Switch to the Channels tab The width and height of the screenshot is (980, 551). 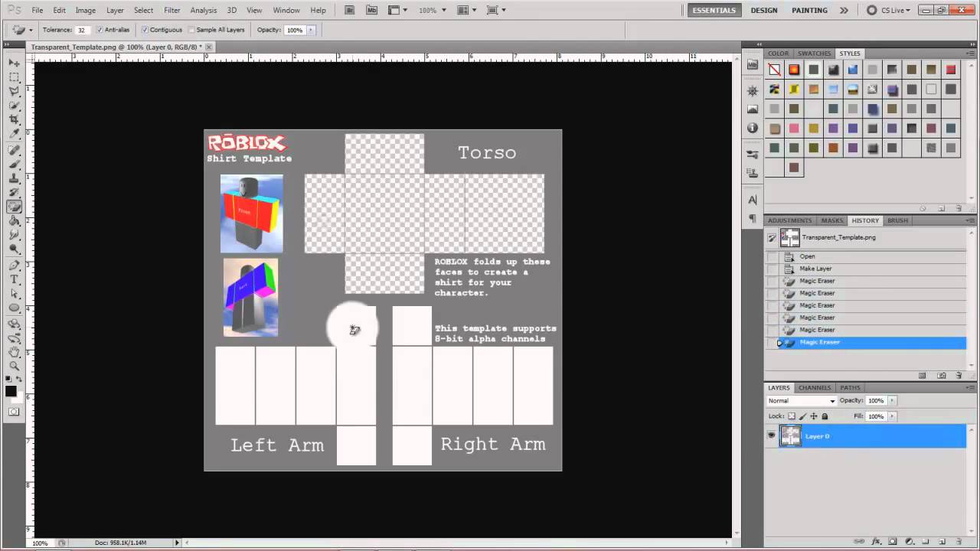(x=815, y=388)
